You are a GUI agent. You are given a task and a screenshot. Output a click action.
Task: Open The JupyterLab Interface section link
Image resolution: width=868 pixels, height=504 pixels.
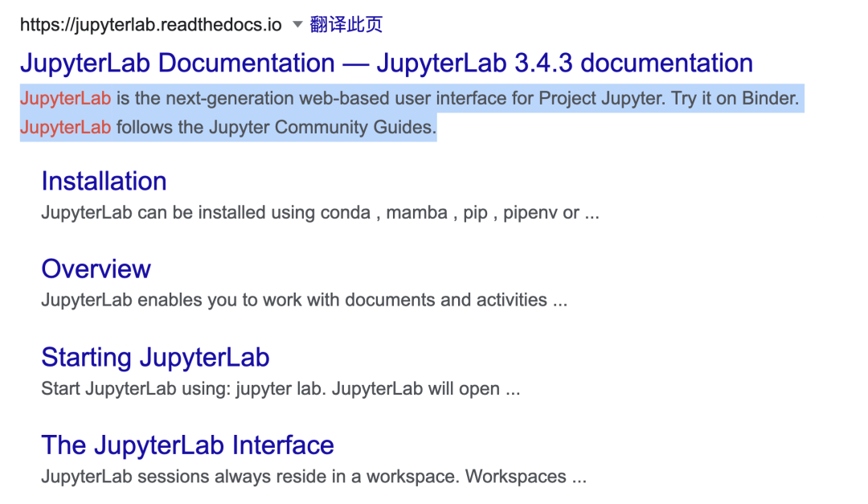187,445
